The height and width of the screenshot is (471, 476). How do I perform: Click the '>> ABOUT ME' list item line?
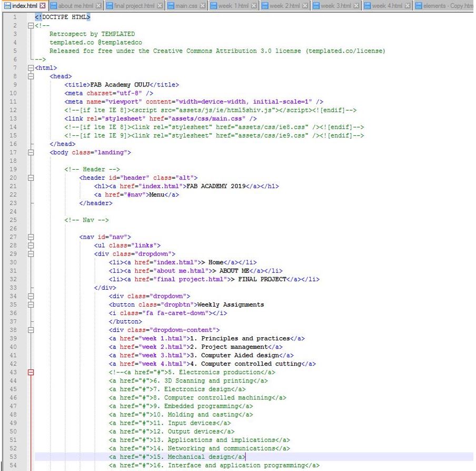(x=196, y=271)
